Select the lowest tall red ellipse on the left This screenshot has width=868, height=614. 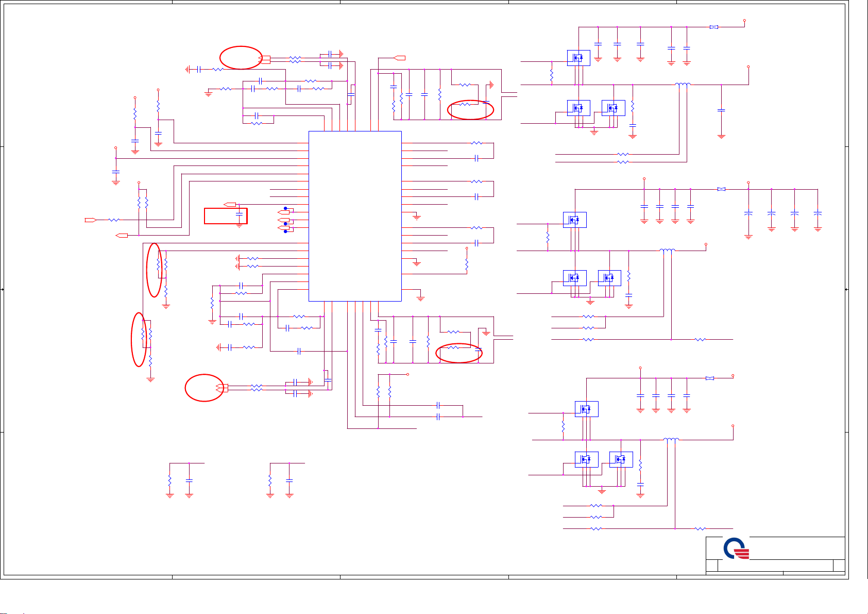pyautogui.click(x=139, y=339)
